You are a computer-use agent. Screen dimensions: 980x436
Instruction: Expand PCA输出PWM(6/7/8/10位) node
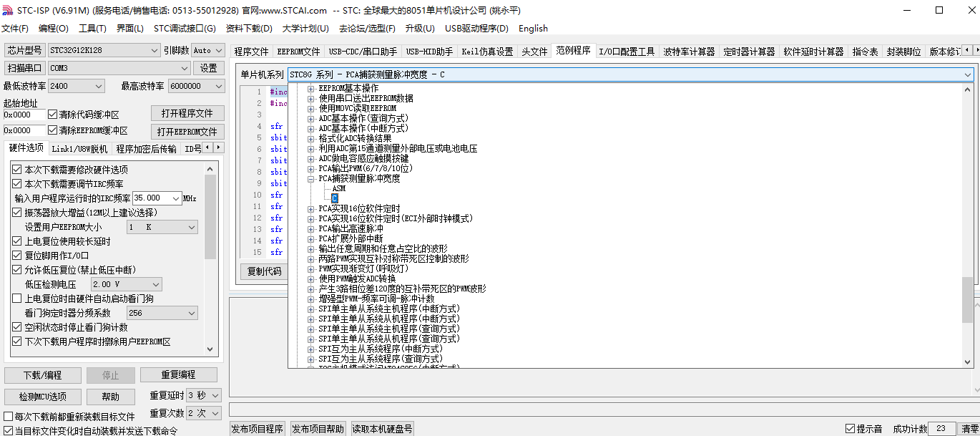click(x=311, y=168)
